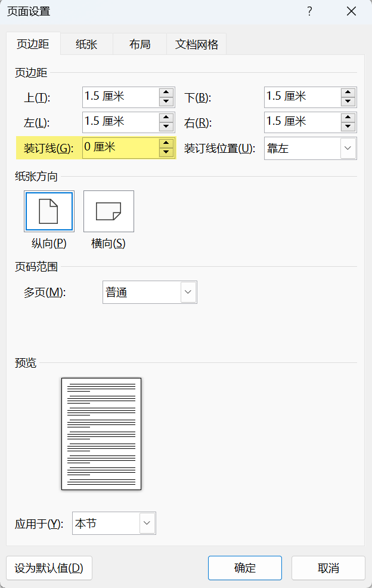Click the 应用于(Y) label
The height and width of the screenshot is (588, 372).
(39, 524)
